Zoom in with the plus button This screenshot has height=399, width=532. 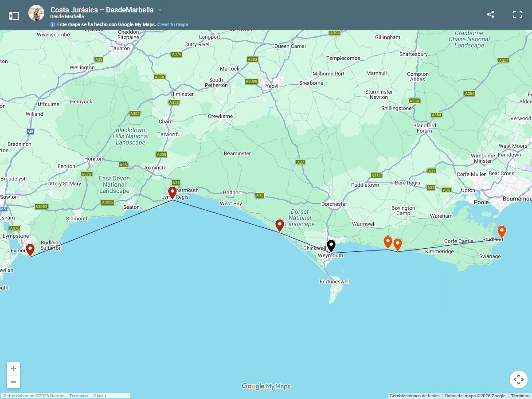(13, 369)
